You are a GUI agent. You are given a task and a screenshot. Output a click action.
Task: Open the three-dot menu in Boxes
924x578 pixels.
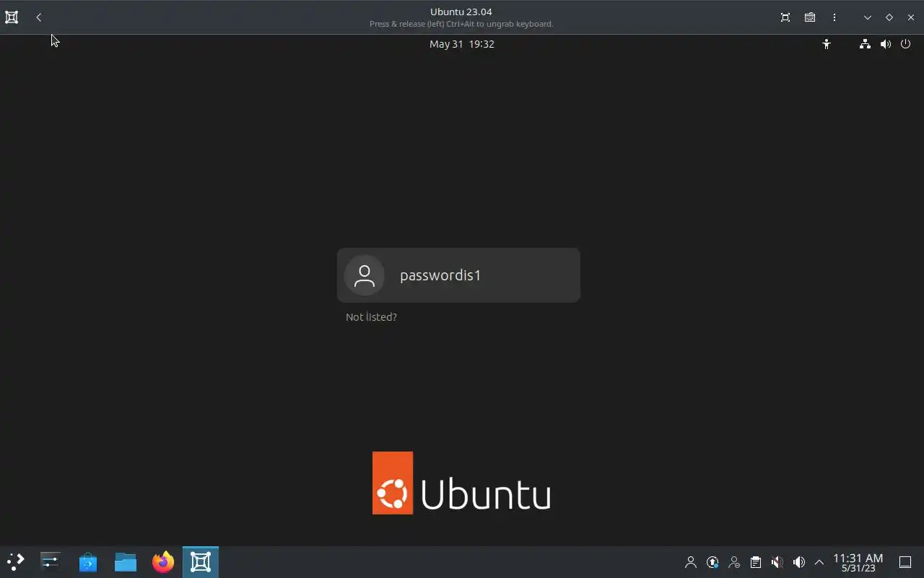[834, 17]
